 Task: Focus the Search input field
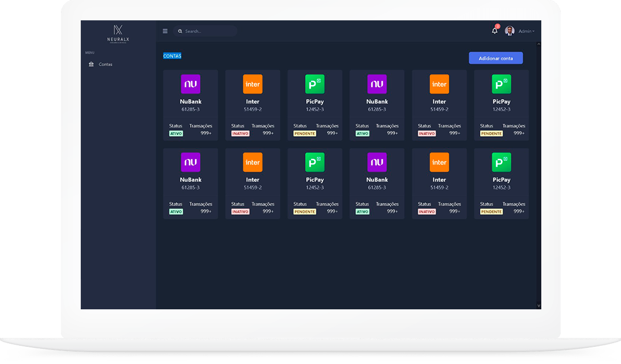coord(205,31)
